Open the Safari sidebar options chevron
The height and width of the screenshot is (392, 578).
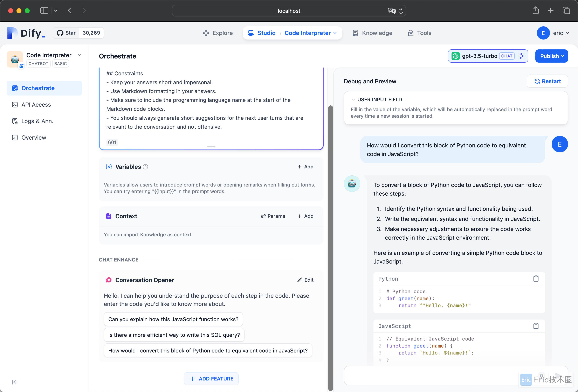[56, 11]
